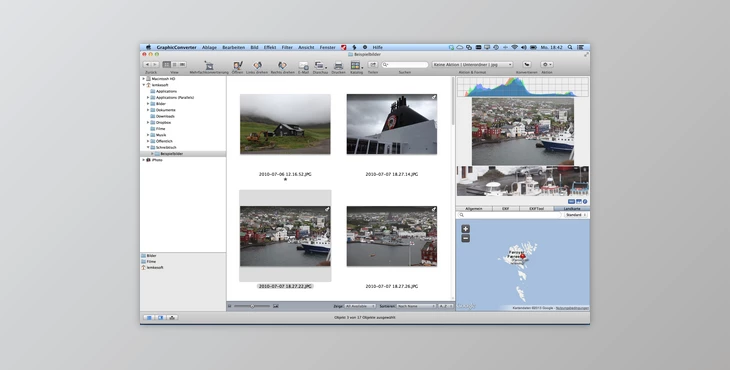Open the action and format dropdown
This screenshot has height=370, width=730.
(x=472, y=65)
